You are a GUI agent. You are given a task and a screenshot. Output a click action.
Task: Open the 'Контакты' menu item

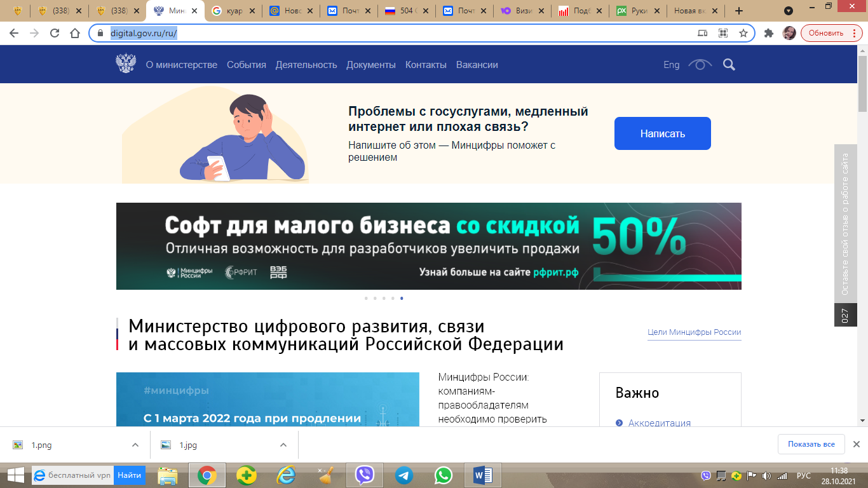426,65
